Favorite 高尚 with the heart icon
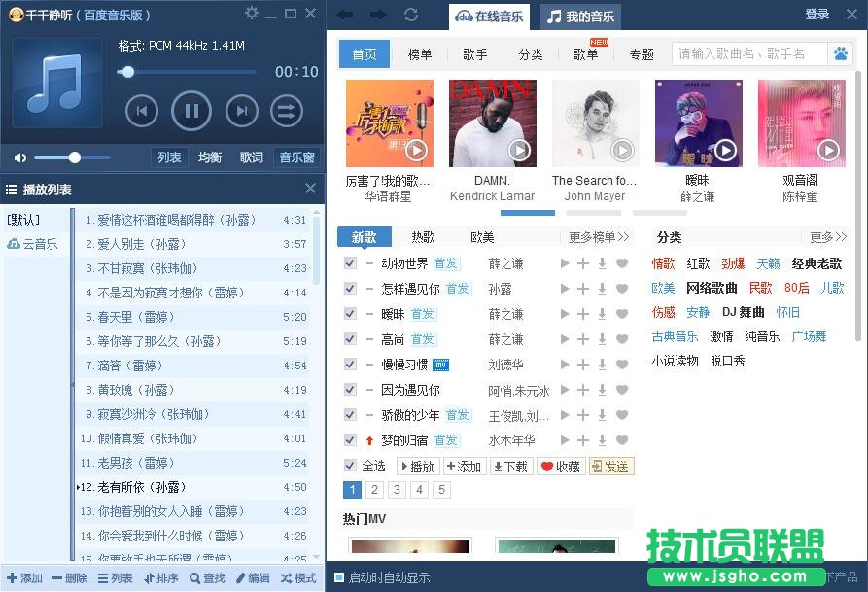This screenshot has width=868, height=592. 622,339
